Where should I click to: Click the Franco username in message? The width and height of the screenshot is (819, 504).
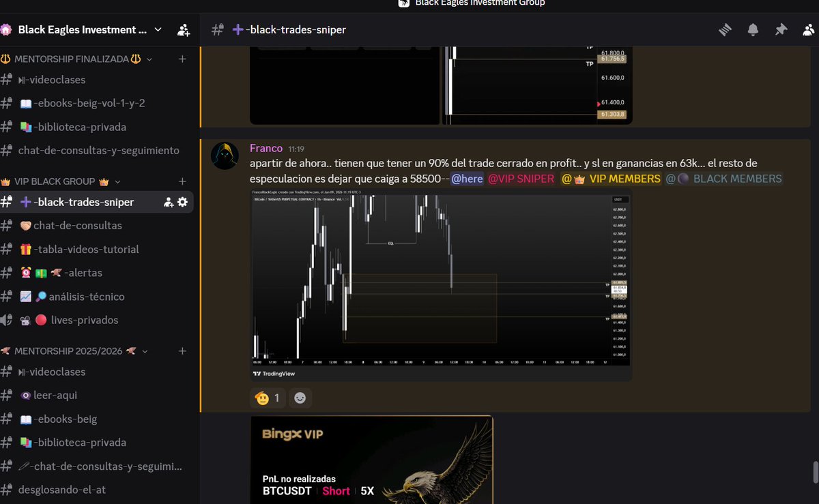(266, 148)
